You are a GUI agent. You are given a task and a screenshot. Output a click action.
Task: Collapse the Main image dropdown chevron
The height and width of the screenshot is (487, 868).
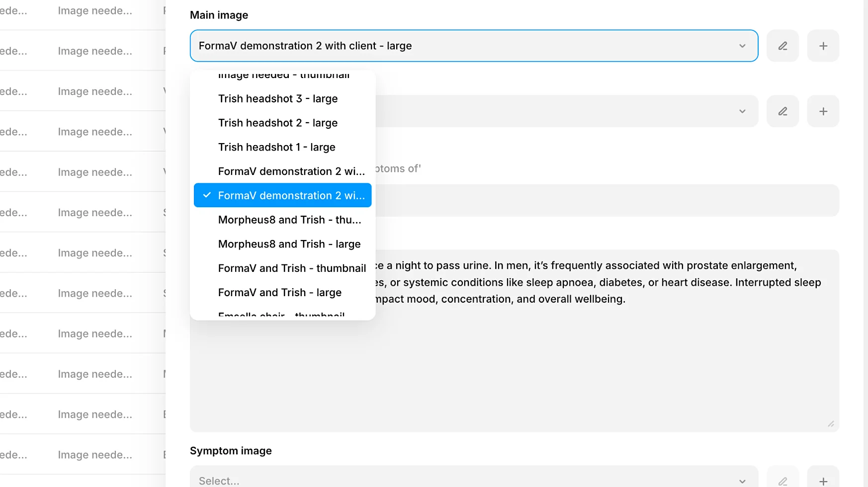(742, 46)
